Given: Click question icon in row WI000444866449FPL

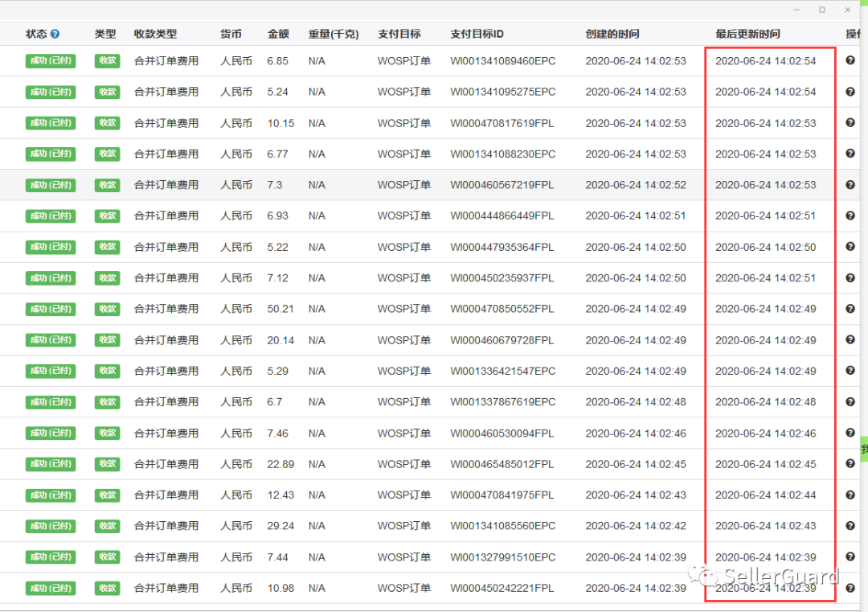Looking at the screenshot, I should click(x=850, y=216).
